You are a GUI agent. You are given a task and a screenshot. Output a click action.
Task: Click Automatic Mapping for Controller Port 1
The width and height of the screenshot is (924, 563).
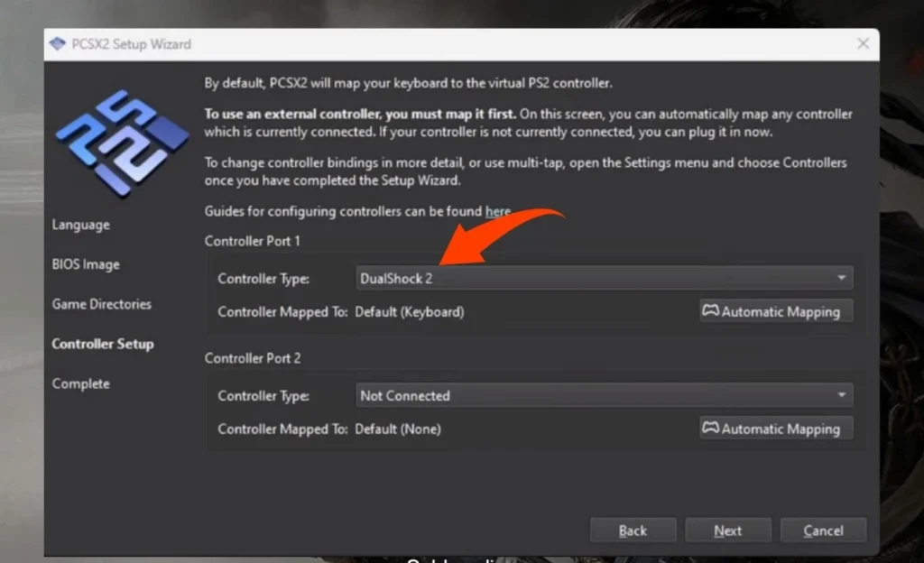(775, 311)
